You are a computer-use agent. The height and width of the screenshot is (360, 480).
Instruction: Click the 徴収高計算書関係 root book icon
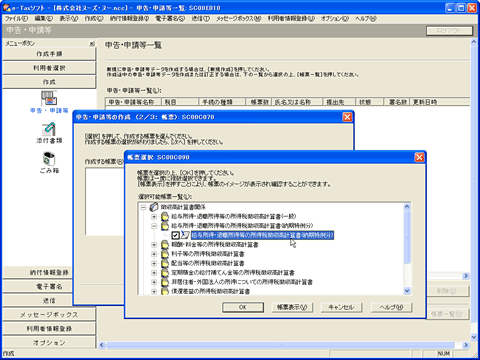(154, 207)
